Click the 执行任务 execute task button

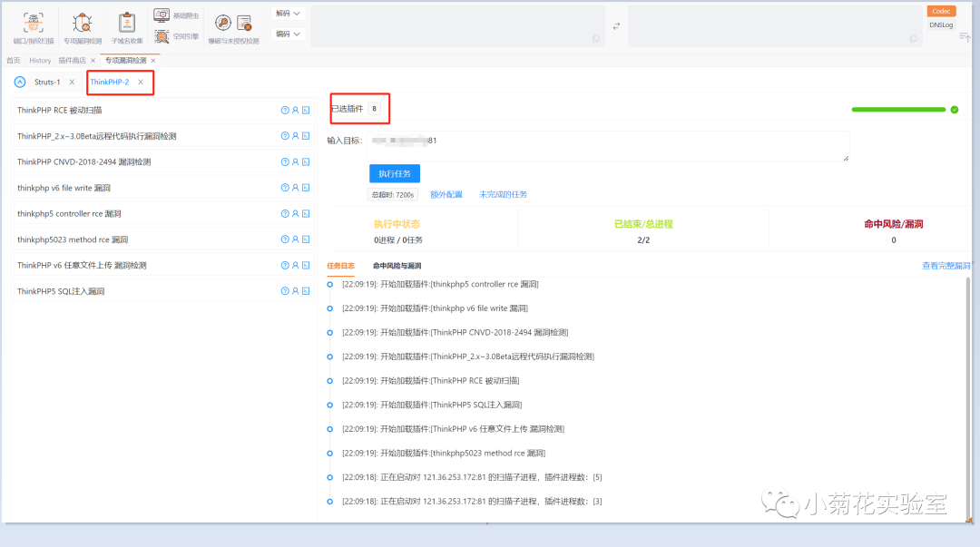395,173
